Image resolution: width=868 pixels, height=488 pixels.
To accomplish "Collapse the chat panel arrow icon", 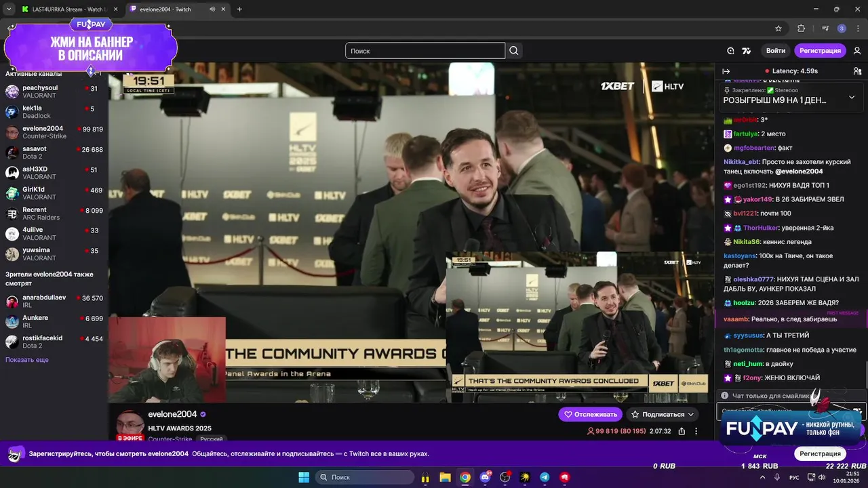I will click(726, 71).
